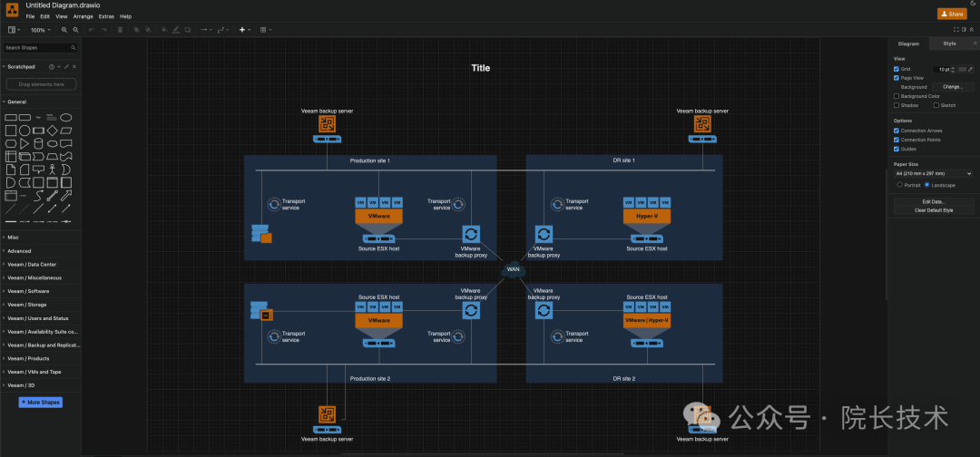This screenshot has height=457, width=980.
Task: Click the fill color bucket icon
Action: [164, 29]
